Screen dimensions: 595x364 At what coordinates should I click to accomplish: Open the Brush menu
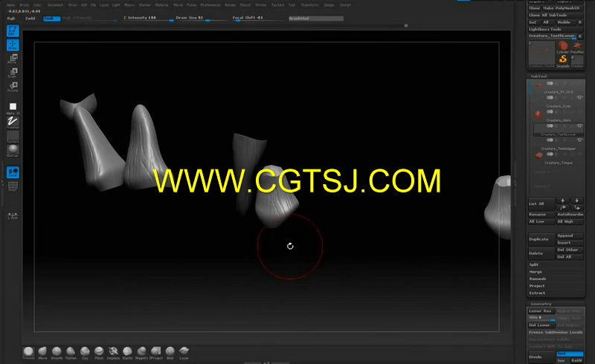(x=24, y=5)
